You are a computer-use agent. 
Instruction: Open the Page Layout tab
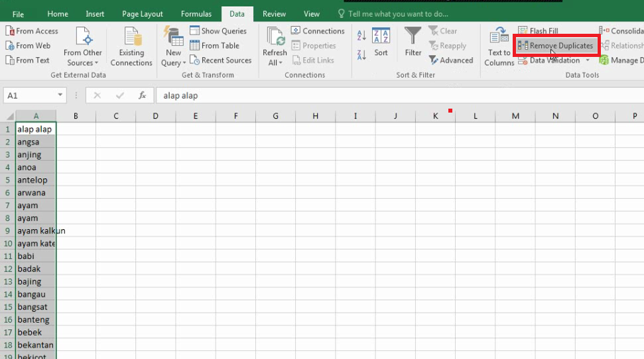143,14
